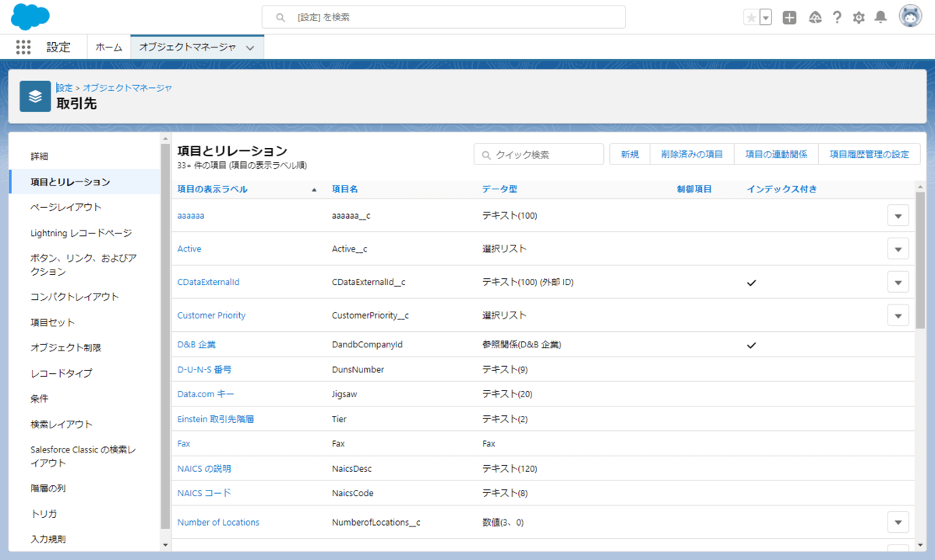This screenshot has width=935, height=560.
Task: Open the CDataExternalId field link
Action: point(208,282)
